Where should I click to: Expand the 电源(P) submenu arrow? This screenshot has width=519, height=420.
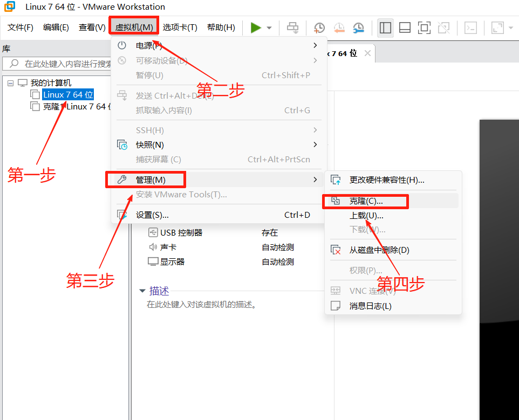(x=315, y=45)
